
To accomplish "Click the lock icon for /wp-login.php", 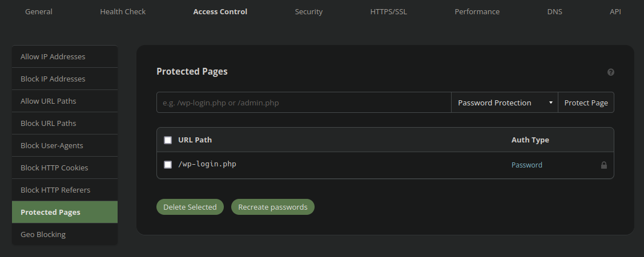I will click(604, 165).
